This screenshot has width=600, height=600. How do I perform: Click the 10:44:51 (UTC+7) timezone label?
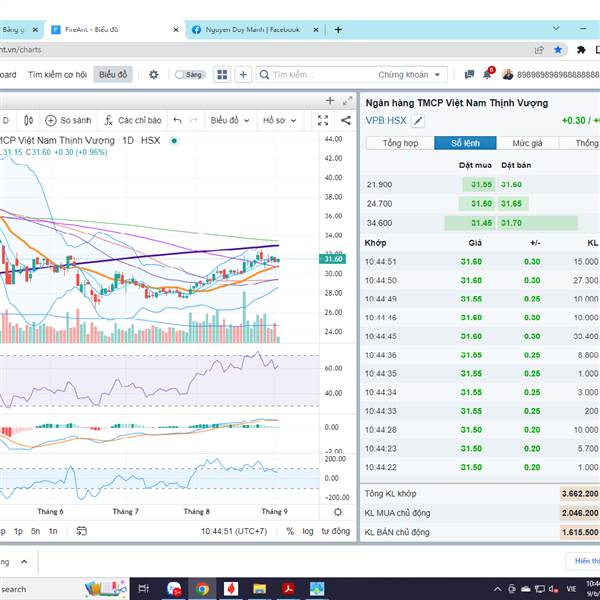(234, 531)
